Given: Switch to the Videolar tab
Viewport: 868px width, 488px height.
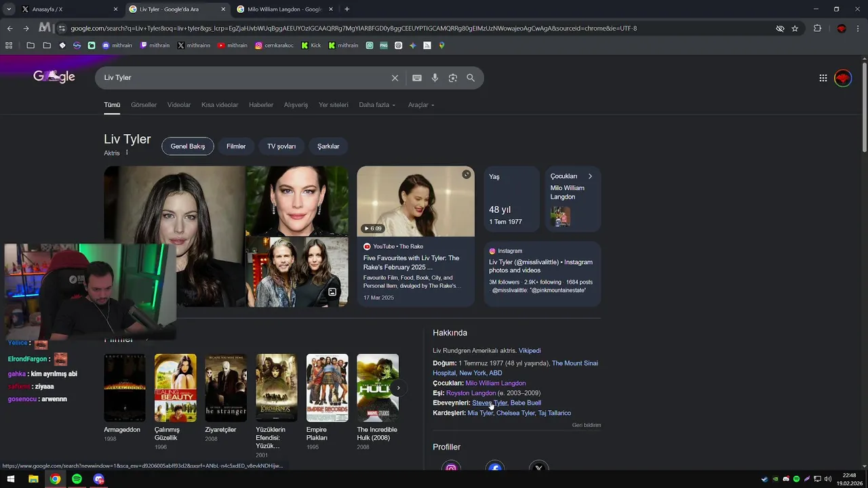Looking at the screenshot, I should 179,105.
